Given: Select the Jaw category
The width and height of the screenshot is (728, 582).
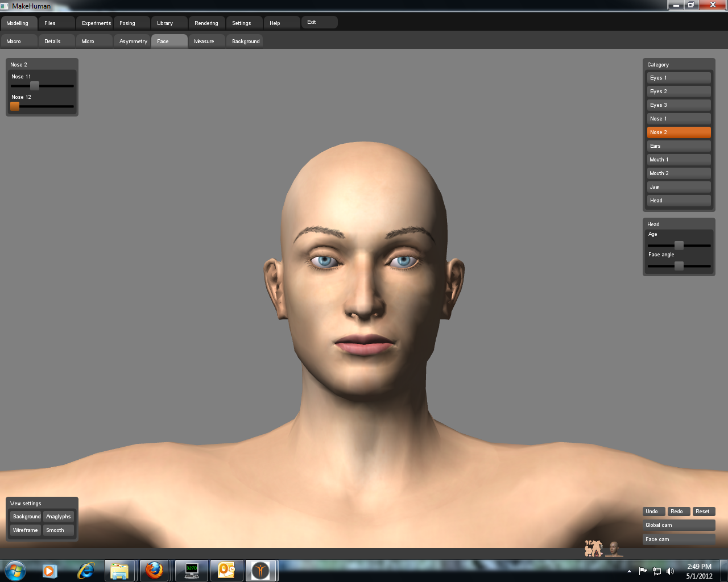Looking at the screenshot, I should (x=679, y=187).
